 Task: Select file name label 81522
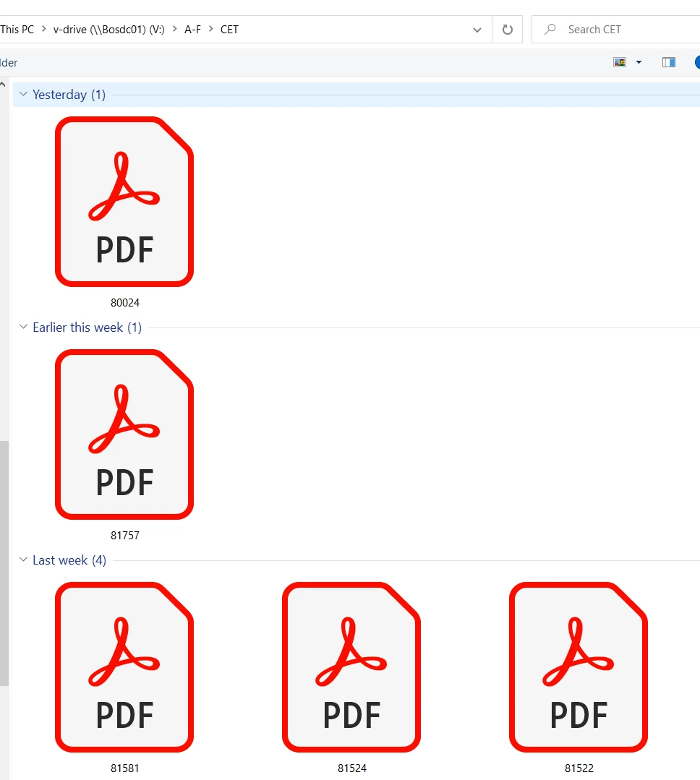coord(579,768)
